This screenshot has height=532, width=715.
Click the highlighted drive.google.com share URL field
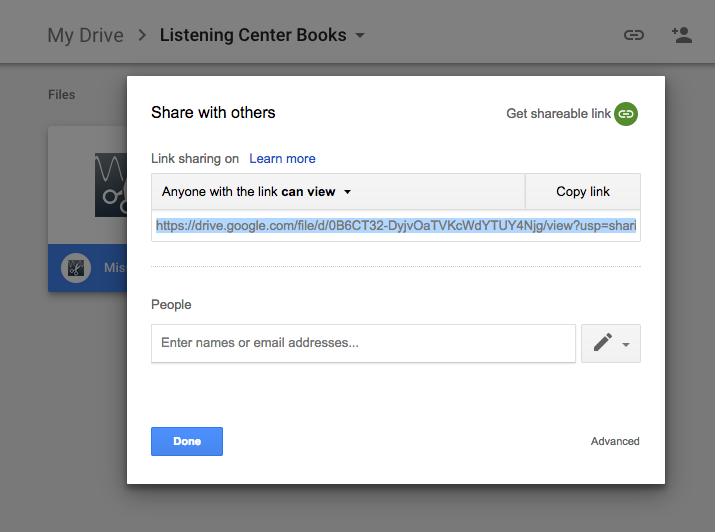pos(396,226)
